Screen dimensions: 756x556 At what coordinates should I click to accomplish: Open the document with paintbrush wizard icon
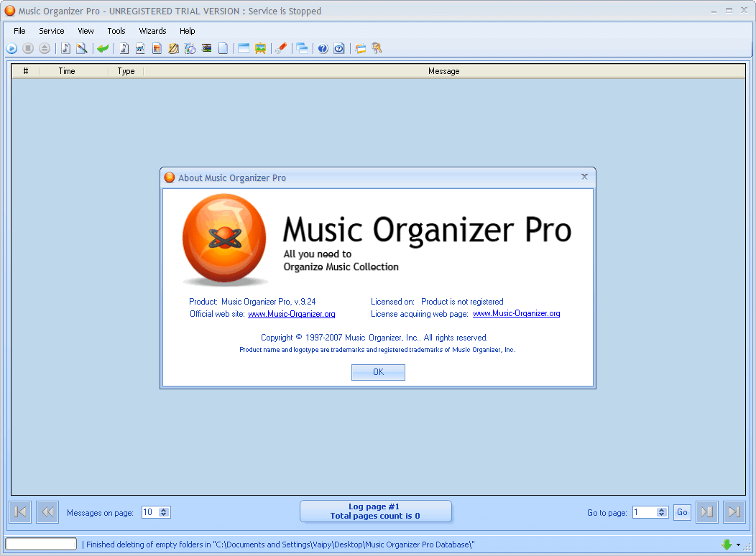(x=82, y=48)
